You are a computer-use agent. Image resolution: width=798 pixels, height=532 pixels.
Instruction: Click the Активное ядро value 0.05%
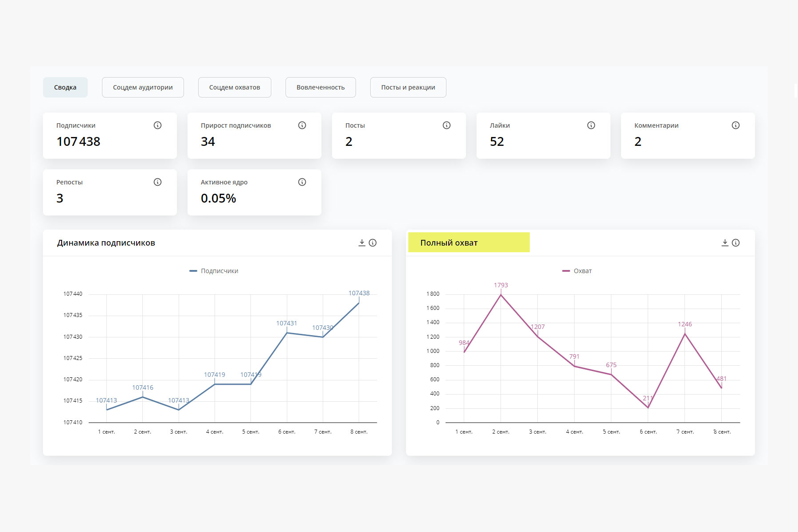click(x=219, y=198)
